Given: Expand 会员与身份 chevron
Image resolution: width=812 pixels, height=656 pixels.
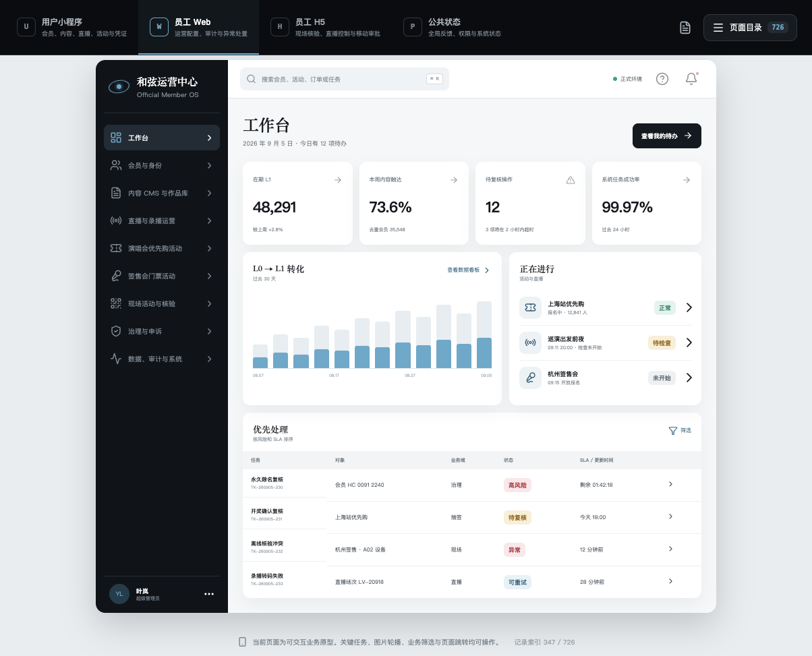Looking at the screenshot, I should (209, 165).
